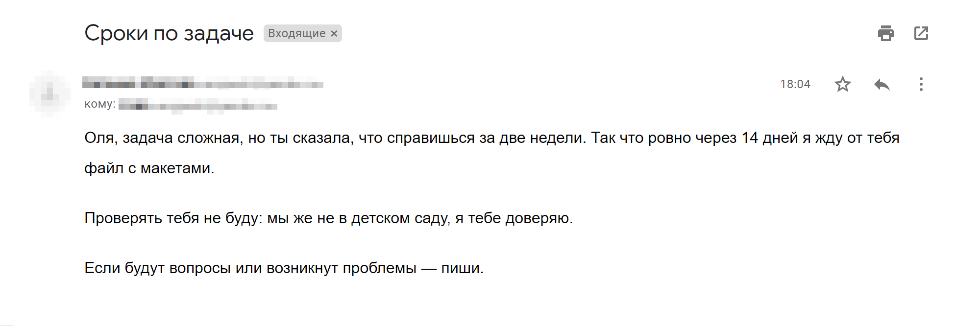Click the subject heading Сроки по задаче
This screenshot has height=326, width=980.
click(x=169, y=33)
